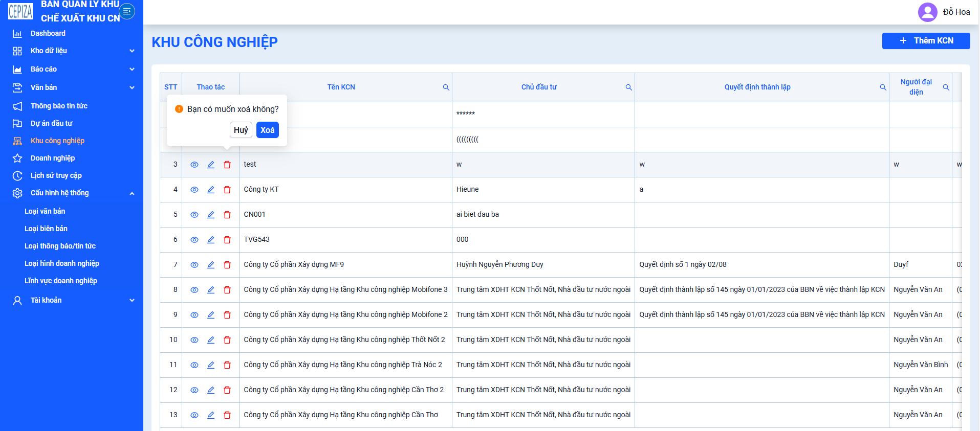Edit the Công ty KT row
The height and width of the screenshot is (431, 980).
tap(211, 190)
